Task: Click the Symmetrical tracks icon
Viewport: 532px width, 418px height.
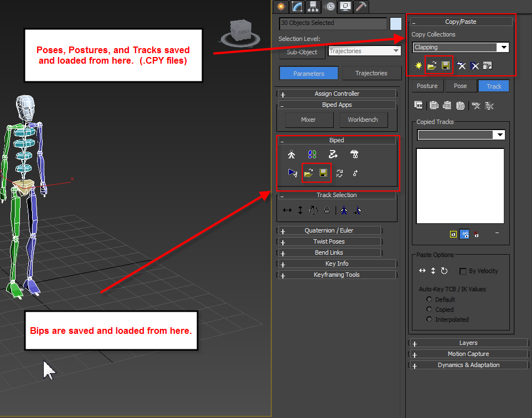Action: [x=344, y=210]
